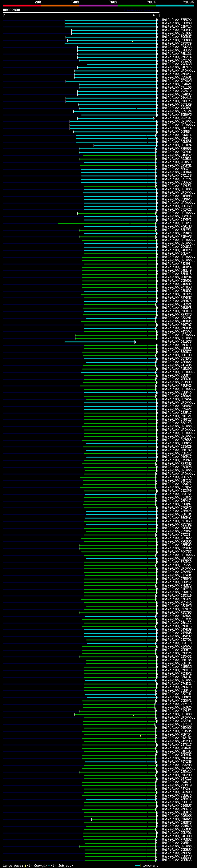This screenshot has width=197, height=868.
Task: Click the UniRef100_B5BQV5 entry
Action: click(x=177, y=115)
